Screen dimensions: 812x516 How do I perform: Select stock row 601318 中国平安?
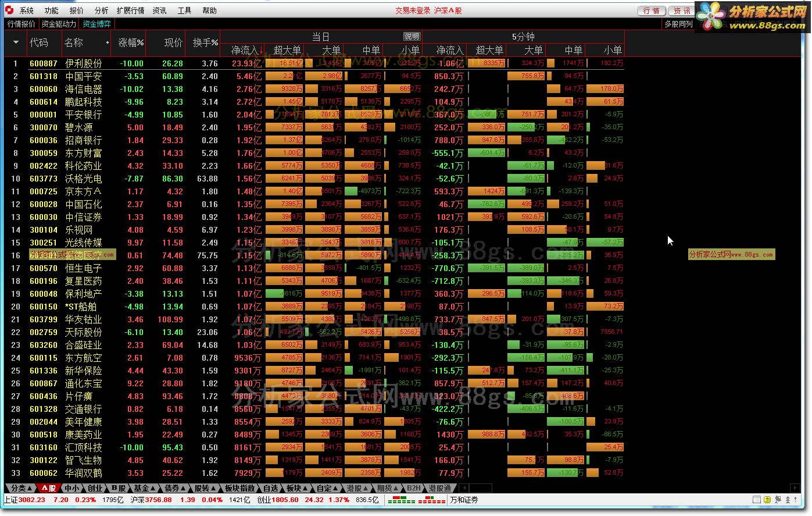(314, 76)
